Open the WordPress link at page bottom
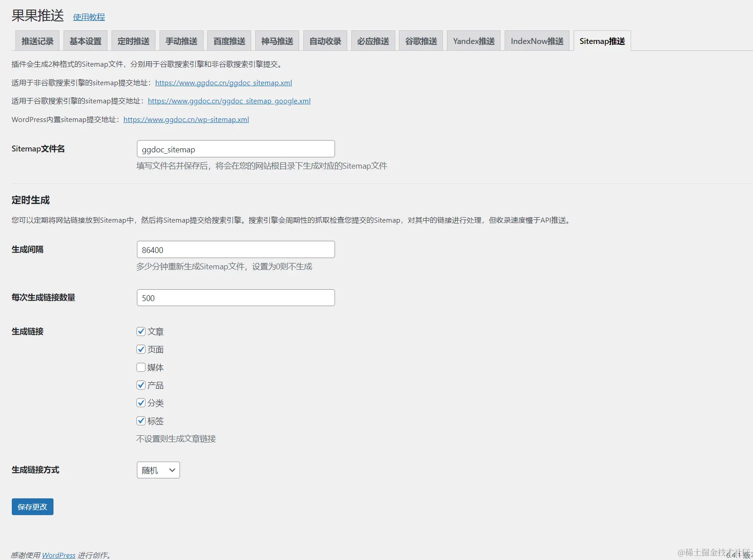 pyautogui.click(x=58, y=555)
